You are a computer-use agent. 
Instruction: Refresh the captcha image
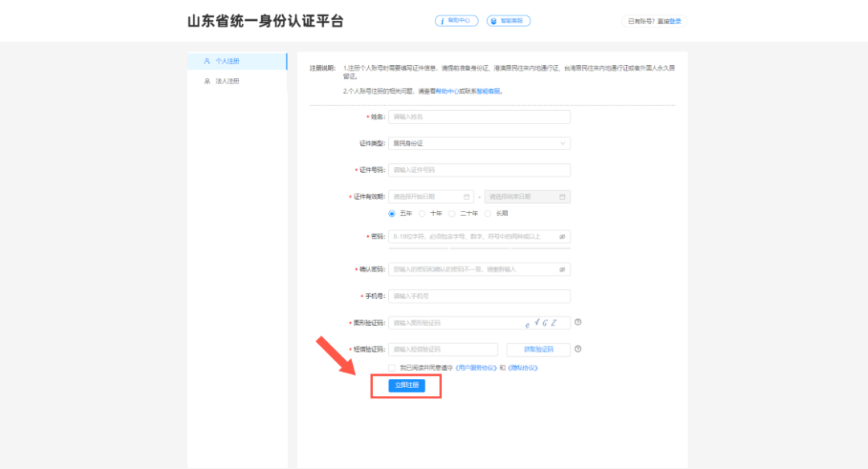[x=542, y=323]
